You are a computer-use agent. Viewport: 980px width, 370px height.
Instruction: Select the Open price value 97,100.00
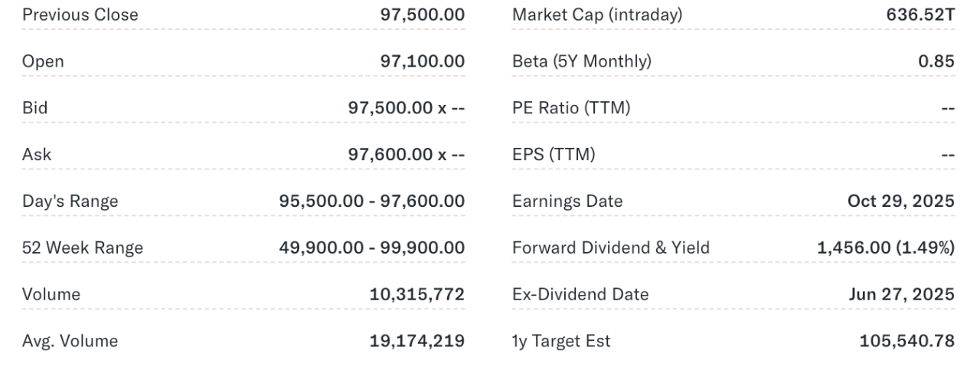(422, 62)
